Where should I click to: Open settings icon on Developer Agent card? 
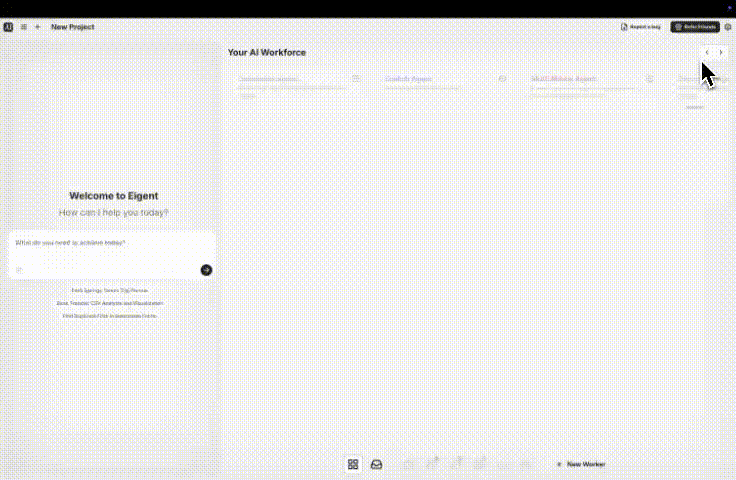(x=356, y=78)
